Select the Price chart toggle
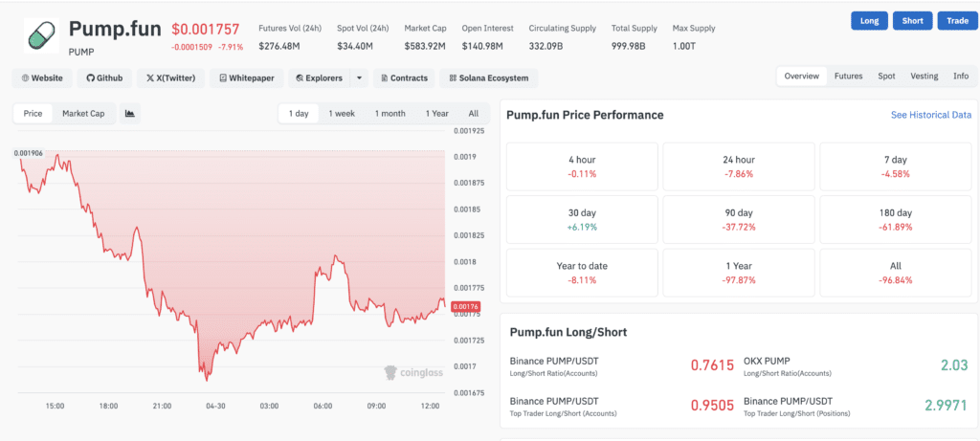This screenshot has width=980, height=441. (x=33, y=114)
